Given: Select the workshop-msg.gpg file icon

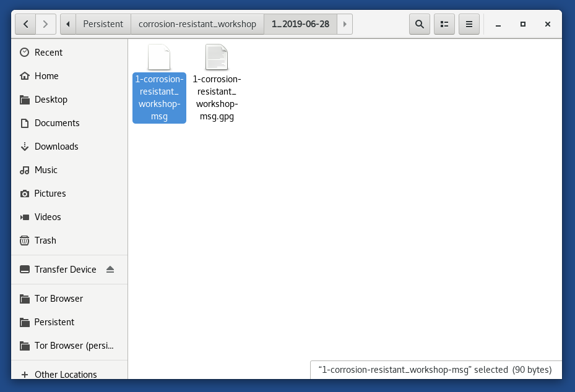Looking at the screenshot, I should tap(217, 57).
